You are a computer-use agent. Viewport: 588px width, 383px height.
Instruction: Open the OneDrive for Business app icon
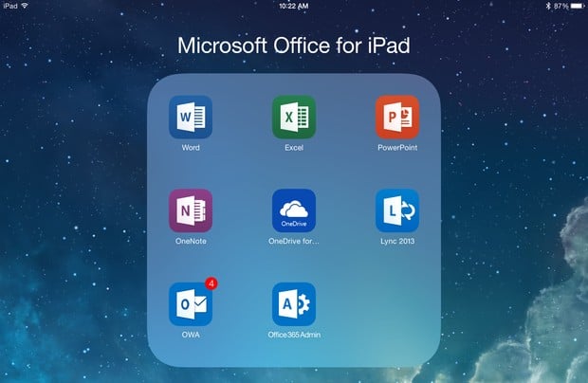point(294,210)
